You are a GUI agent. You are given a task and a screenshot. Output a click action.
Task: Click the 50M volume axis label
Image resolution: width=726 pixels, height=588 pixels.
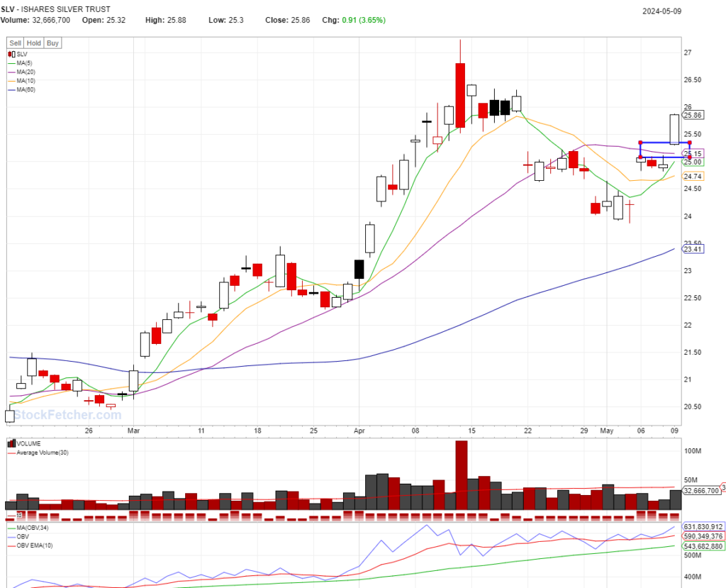[x=691, y=480]
